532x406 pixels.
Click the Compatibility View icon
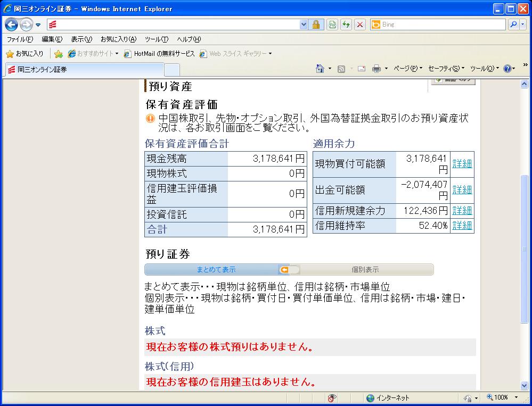(332, 24)
